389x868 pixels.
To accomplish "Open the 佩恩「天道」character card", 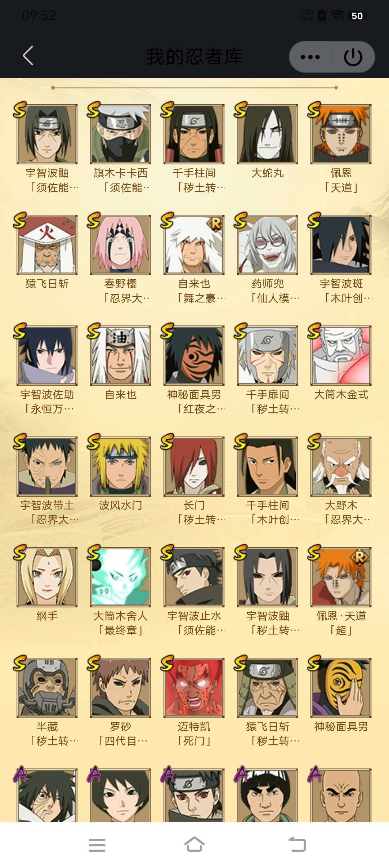I will coord(341,134).
